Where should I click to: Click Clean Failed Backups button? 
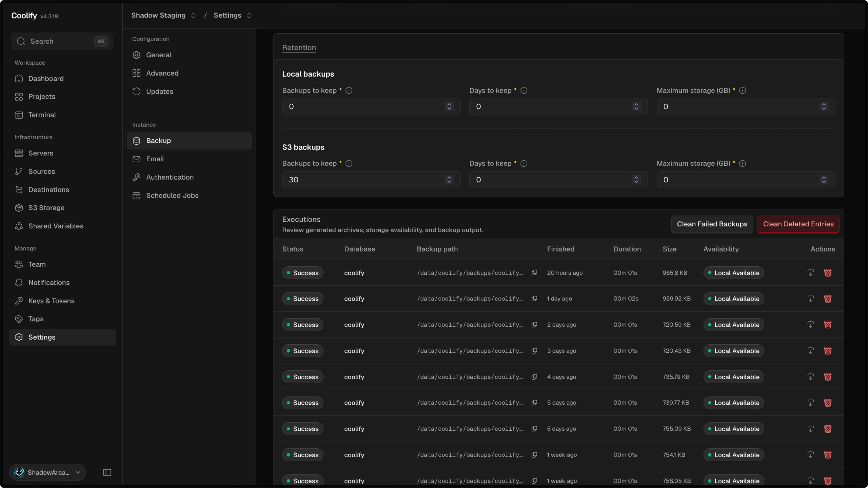pyautogui.click(x=712, y=224)
